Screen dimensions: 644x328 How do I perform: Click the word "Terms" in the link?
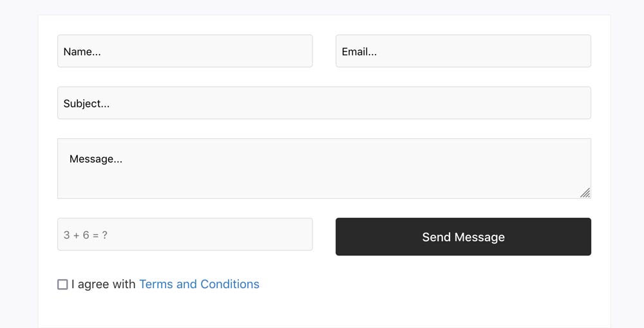156,284
